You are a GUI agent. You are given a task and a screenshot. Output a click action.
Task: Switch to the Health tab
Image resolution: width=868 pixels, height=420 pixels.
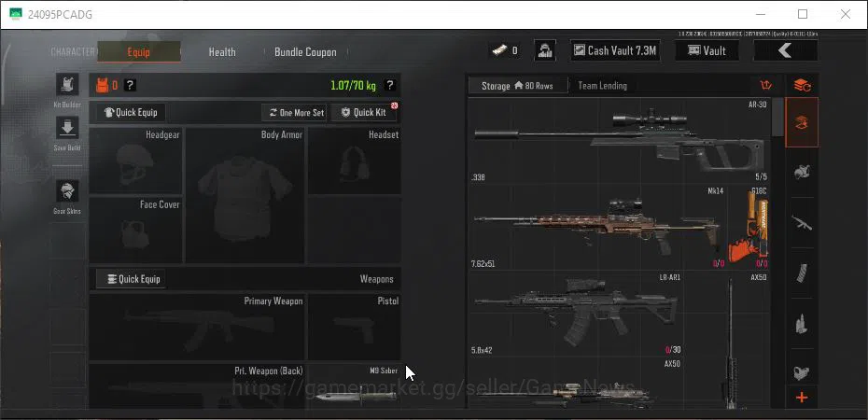(x=222, y=52)
